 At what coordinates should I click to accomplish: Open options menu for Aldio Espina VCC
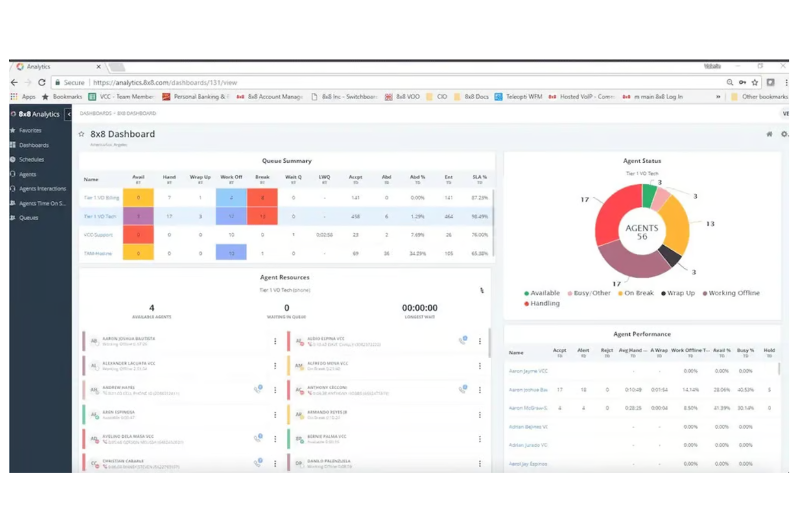coord(480,341)
